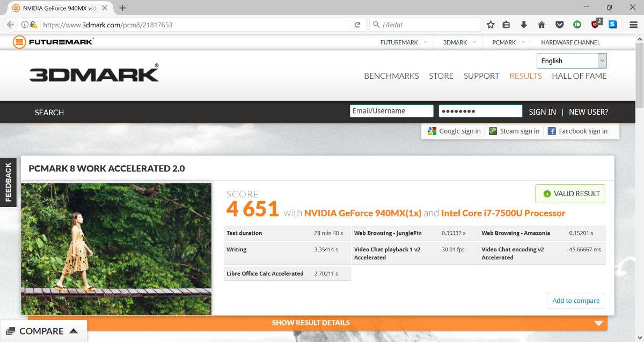This screenshot has height=342, width=644.
Task: Open the Firefox hamburger menu
Action: point(633,25)
